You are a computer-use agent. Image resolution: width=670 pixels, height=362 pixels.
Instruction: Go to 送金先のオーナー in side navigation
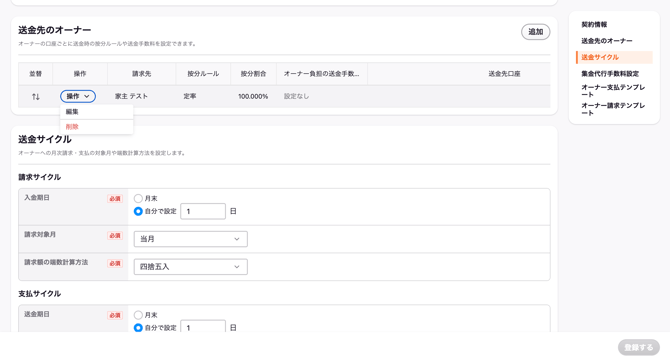607,41
